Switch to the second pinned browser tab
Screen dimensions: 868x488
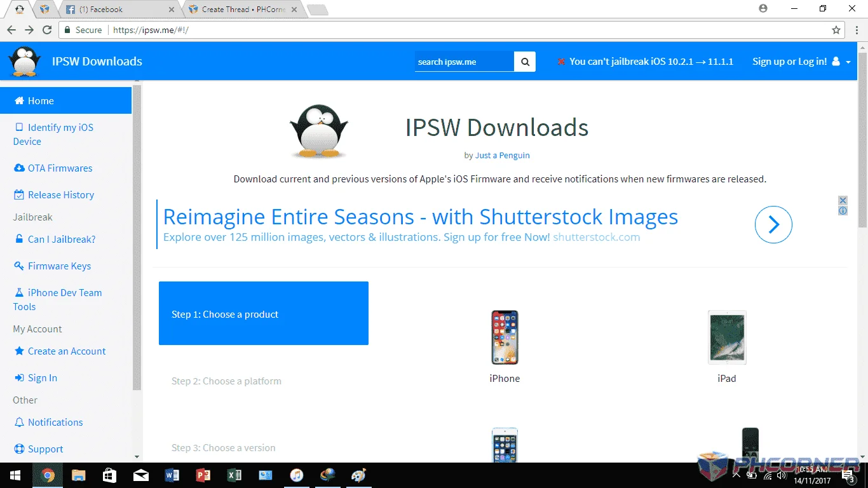tap(44, 10)
